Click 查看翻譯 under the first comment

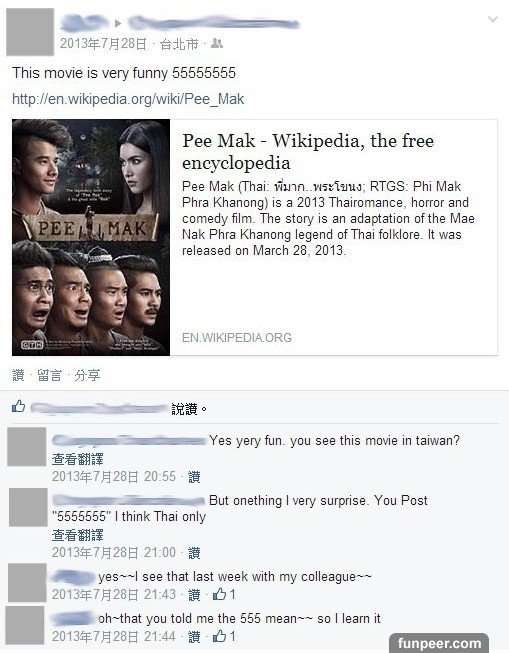coord(77,459)
